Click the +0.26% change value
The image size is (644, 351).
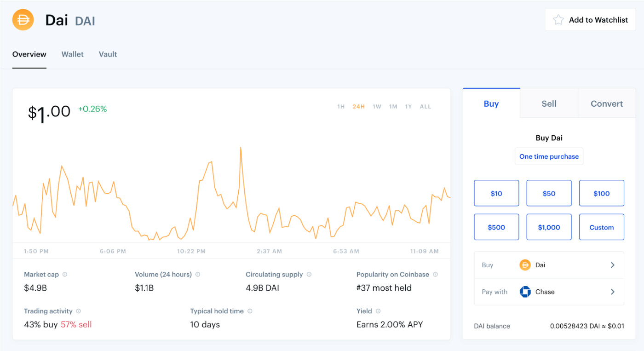(x=92, y=109)
